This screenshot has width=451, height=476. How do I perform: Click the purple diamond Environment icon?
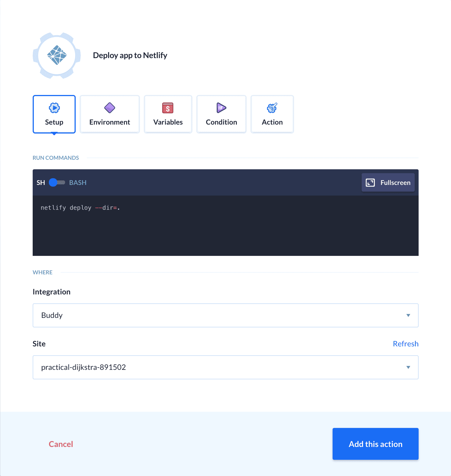coord(110,108)
